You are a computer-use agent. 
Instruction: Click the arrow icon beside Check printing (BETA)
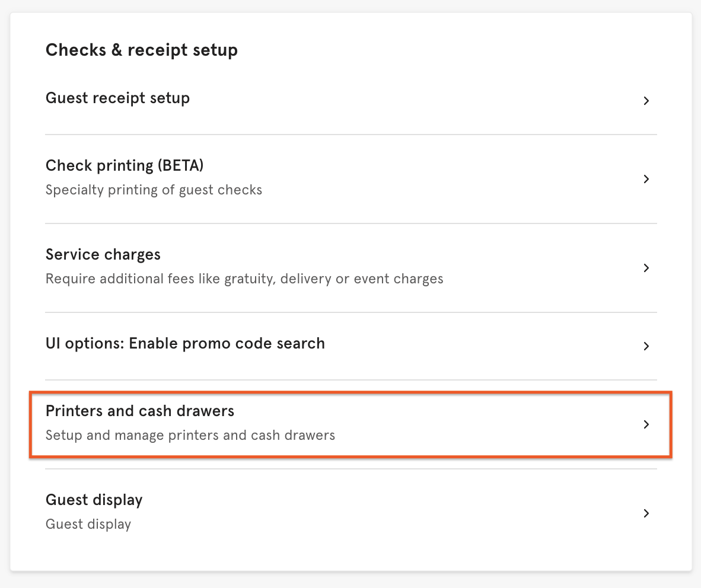coord(646,179)
